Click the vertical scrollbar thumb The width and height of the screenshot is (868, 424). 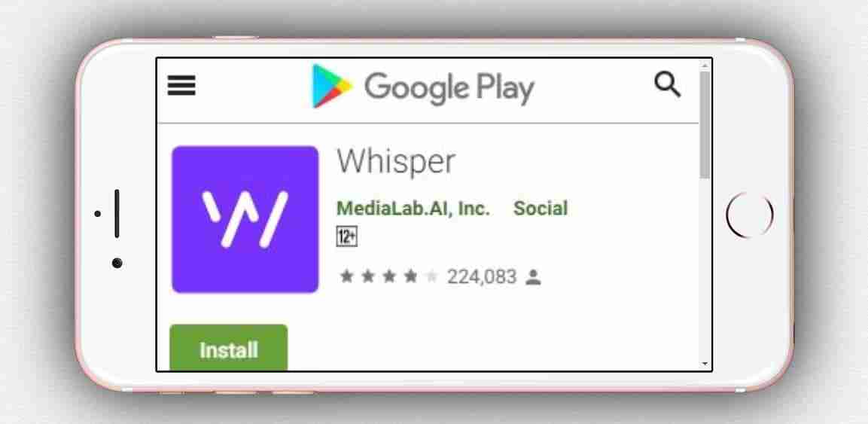(705, 124)
